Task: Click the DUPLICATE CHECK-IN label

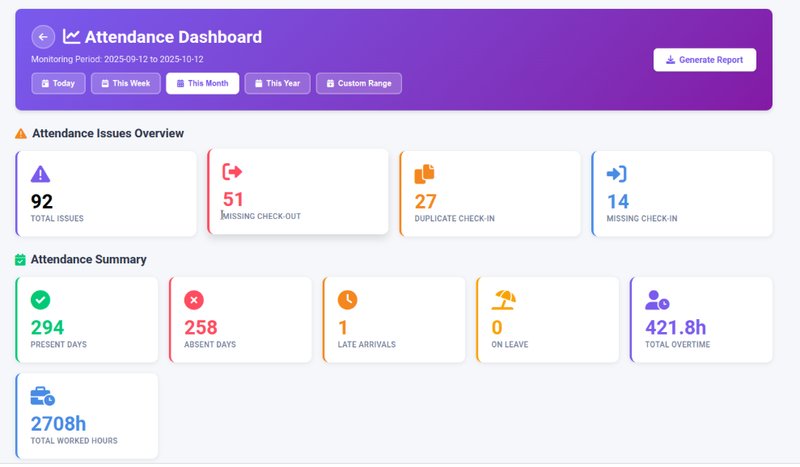Action: [x=455, y=218]
